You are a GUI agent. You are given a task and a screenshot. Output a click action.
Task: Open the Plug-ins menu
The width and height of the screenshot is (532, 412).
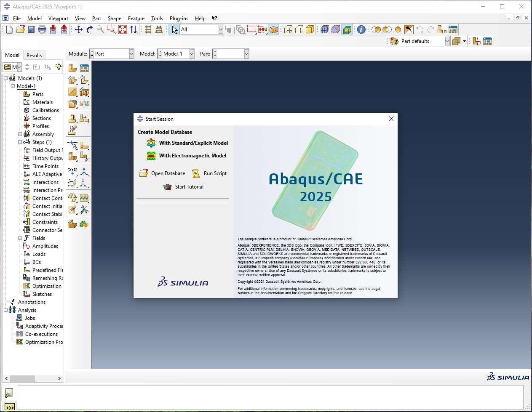[179, 19]
